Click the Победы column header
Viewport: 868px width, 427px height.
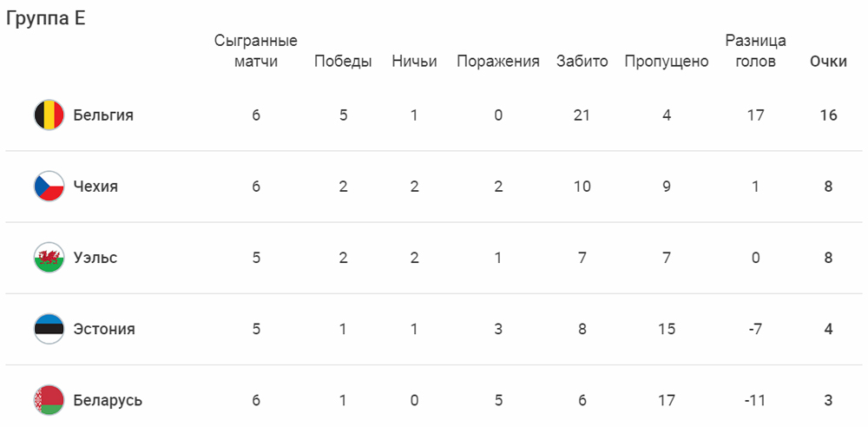343,62
